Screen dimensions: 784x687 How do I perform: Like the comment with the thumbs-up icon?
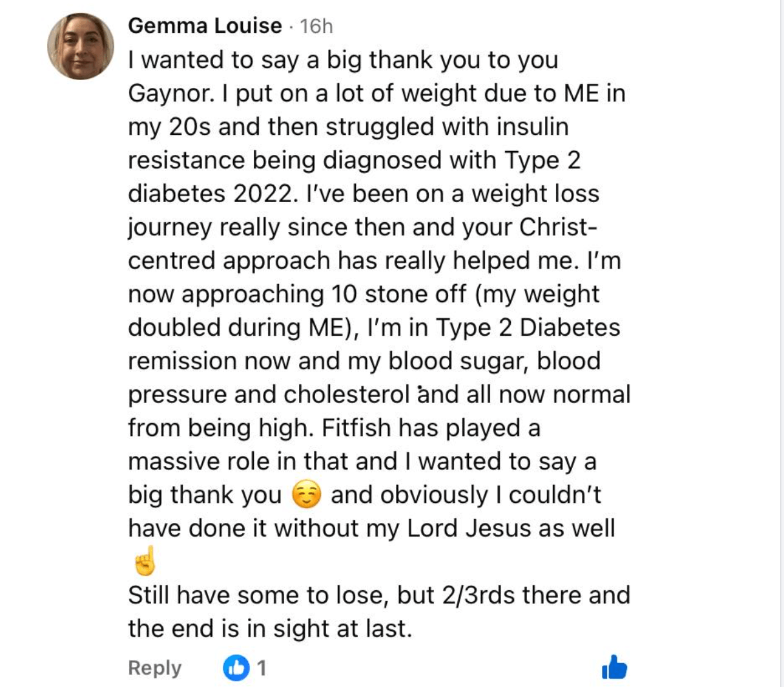coord(614,668)
